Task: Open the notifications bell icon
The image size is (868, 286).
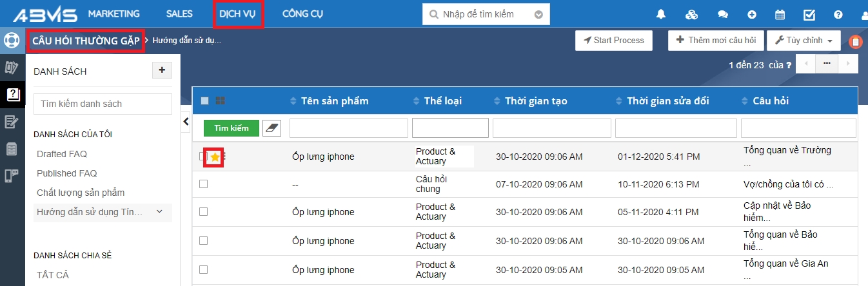Action: [661, 14]
